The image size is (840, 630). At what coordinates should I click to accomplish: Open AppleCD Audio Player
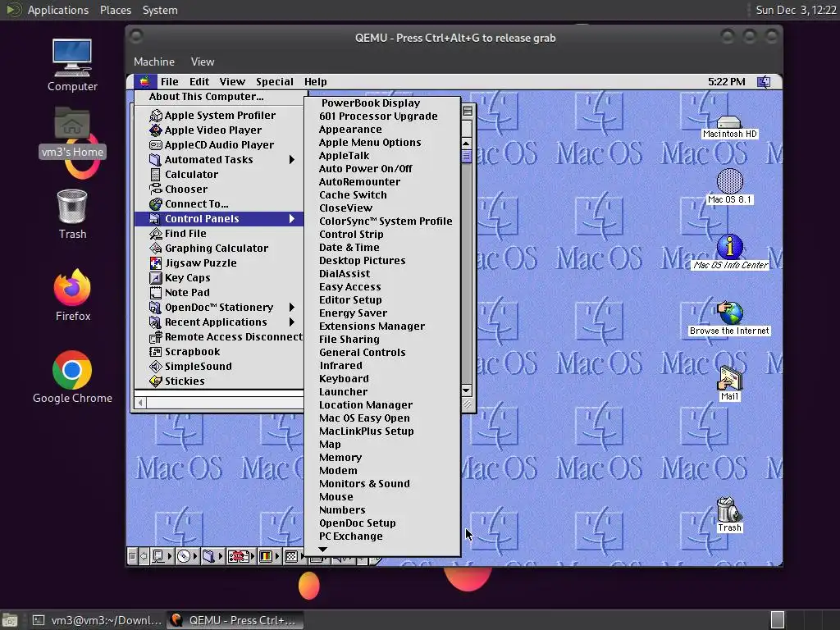pos(219,144)
